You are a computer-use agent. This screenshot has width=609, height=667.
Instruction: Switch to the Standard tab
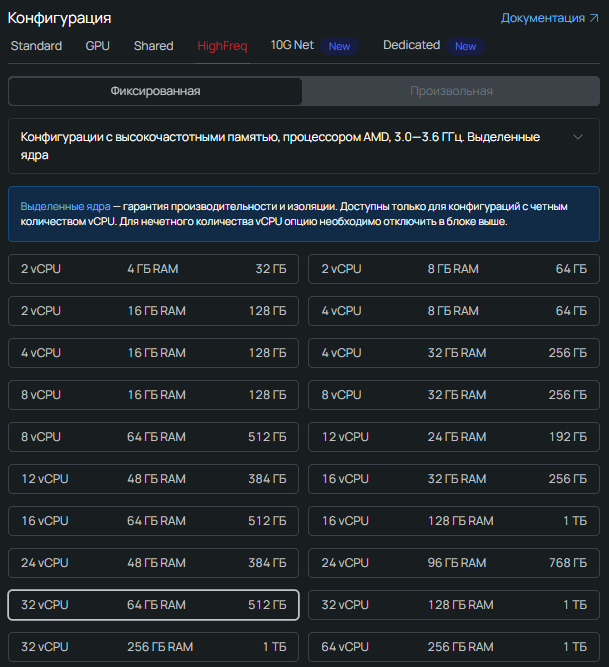point(36,46)
